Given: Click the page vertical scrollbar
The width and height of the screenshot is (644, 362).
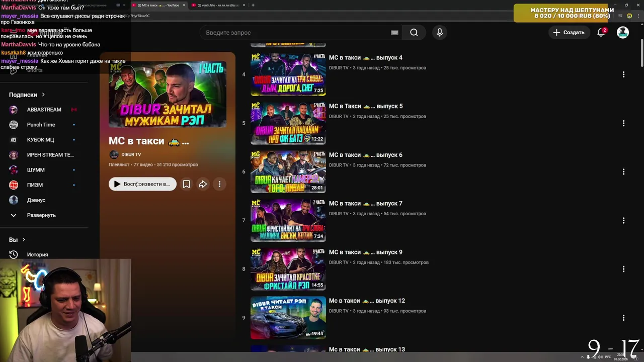Looking at the screenshot, I should [x=641, y=53].
